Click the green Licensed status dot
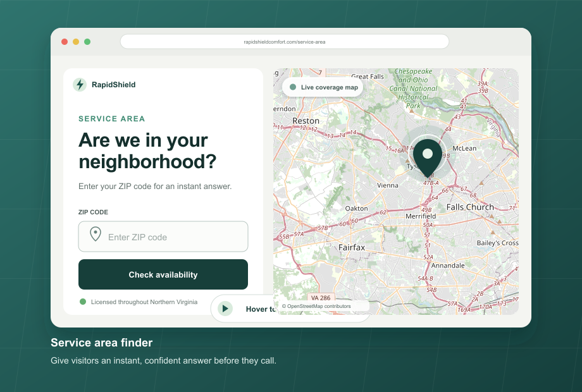This screenshot has width=582, height=392. pyautogui.click(x=83, y=302)
